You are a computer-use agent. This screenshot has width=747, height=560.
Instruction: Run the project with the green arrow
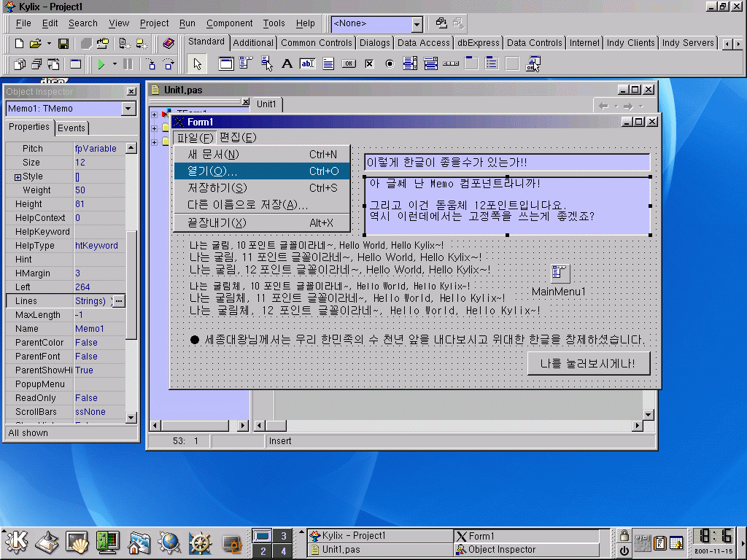pyautogui.click(x=101, y=64)
